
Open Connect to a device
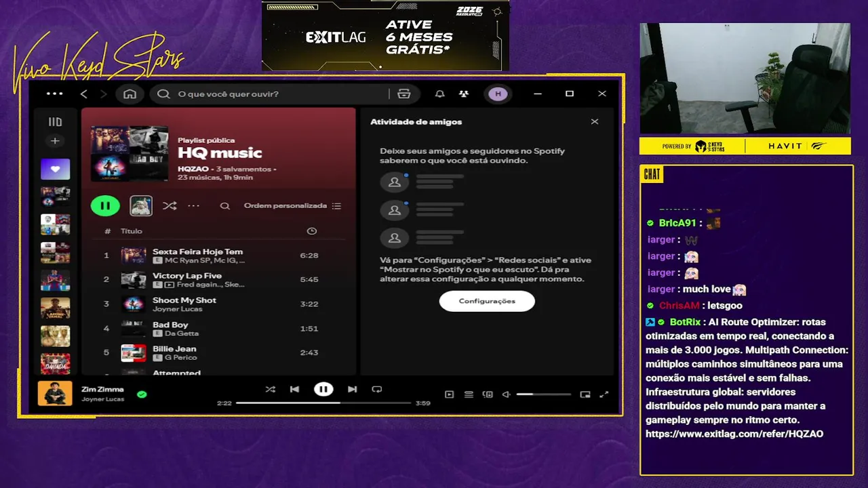click(488, 394)
